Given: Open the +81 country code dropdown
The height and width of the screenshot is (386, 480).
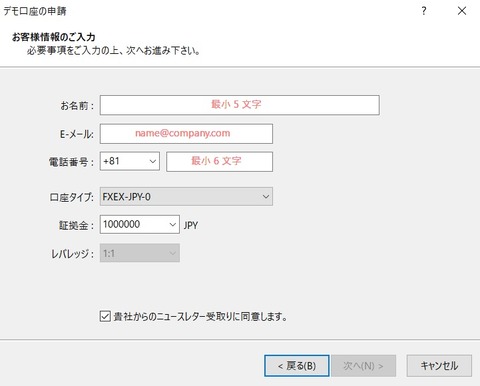Looking at the screenshot, I should [x=130, y=161].
